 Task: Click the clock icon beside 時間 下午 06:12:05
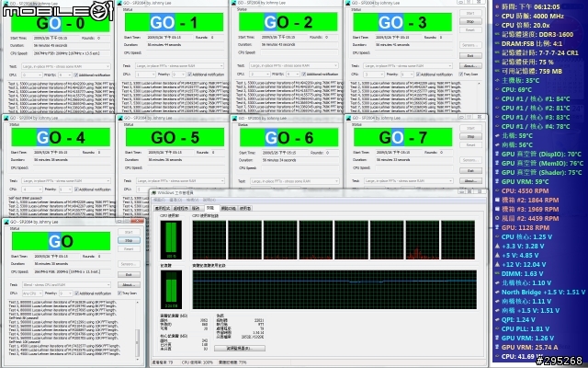497,6
